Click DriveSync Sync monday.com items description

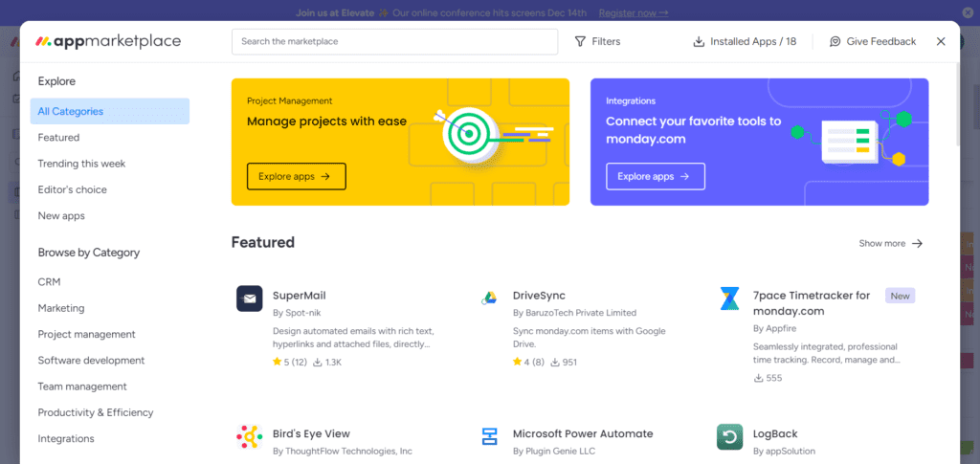click(589, 338)
